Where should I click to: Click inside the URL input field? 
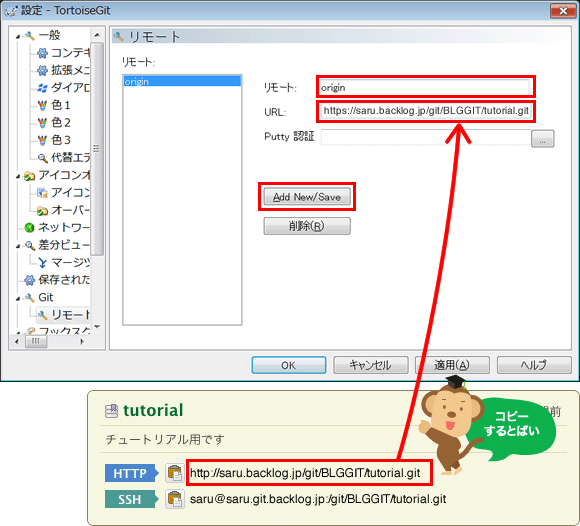(x=426, y=111)
